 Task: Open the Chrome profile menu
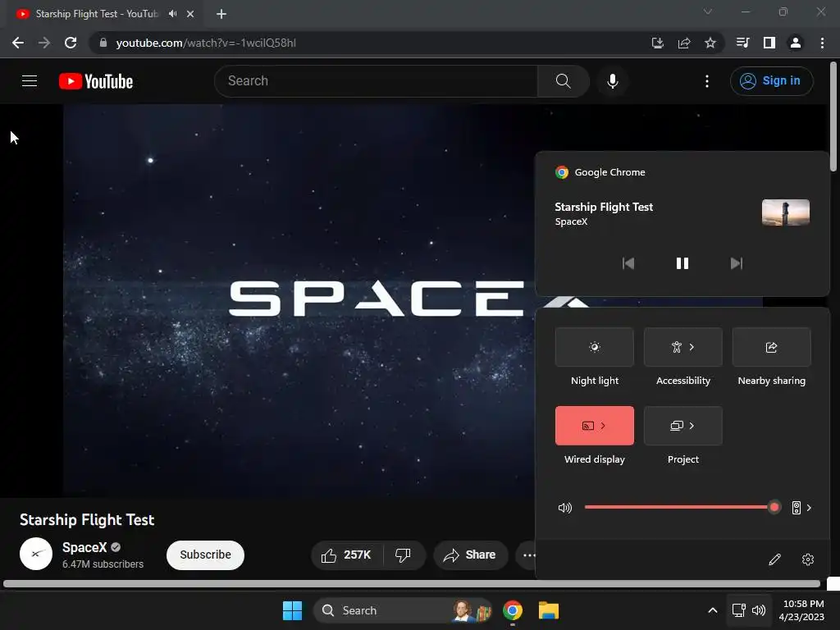[x=796, y=43]
